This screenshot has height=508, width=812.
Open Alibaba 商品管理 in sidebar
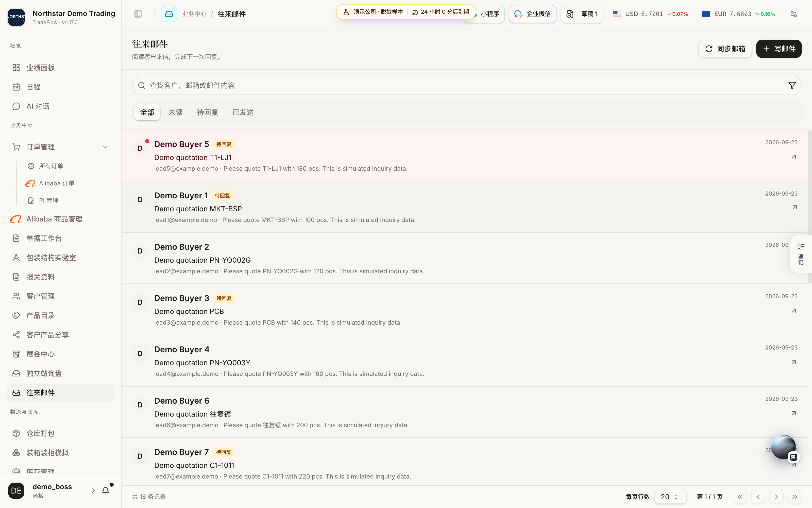tap(60, 219)
